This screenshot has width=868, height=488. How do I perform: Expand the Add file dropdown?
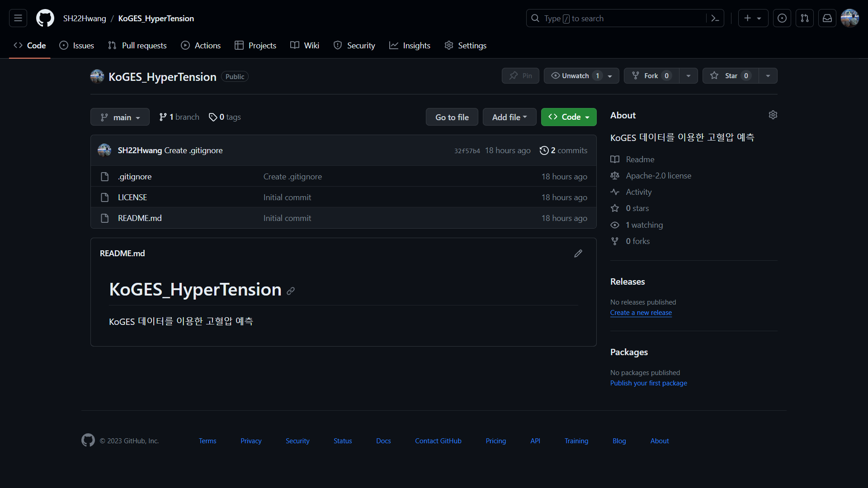[x=509, y=117]
